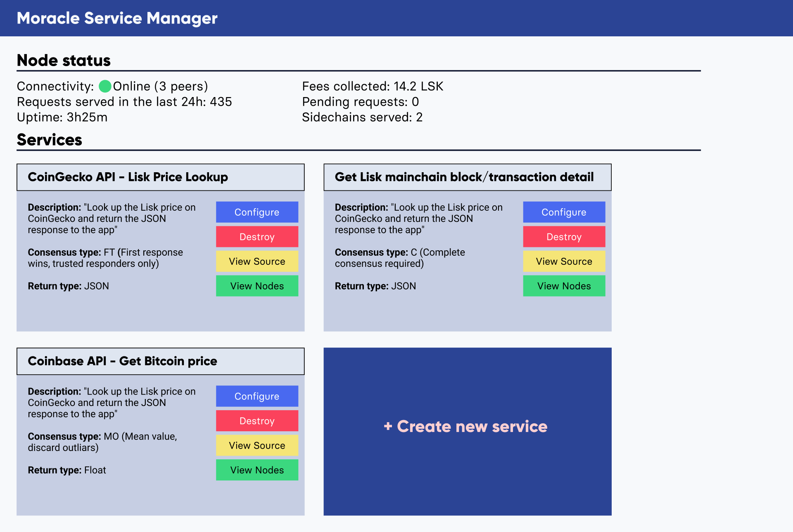Configure the Coinbase Get Bitcoin price service
The height and width of the screenshot is (532, 793).
coord(257,396)
